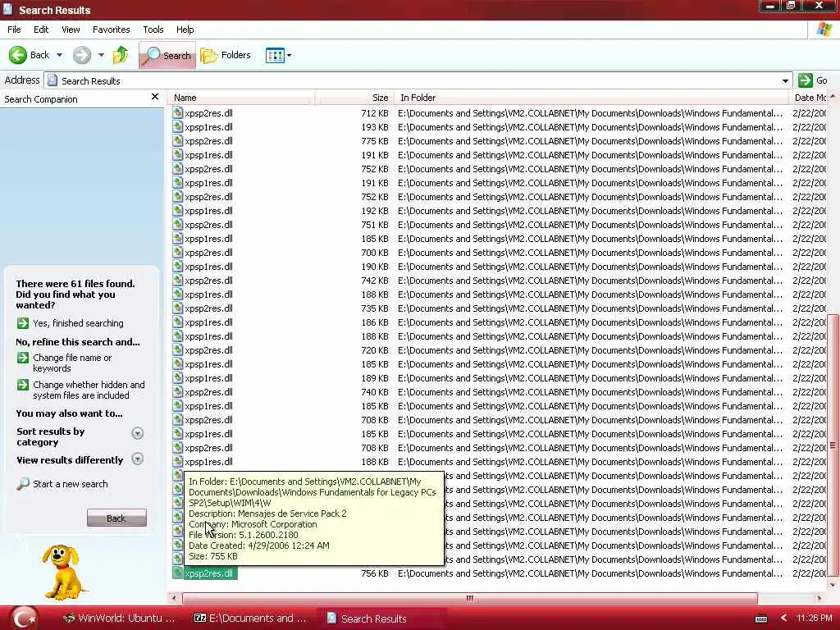Image resolution: width=840 pixels, height=630 pixels.
Task: Click the green Go arrow button
Action: click(x=806, y=80)
